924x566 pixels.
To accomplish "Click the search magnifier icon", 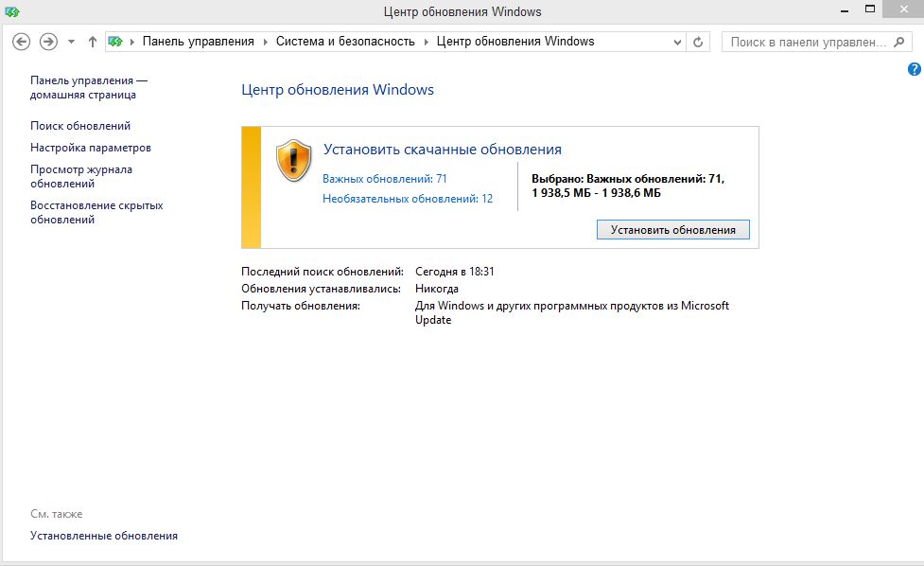I will (x=898, y=42).
